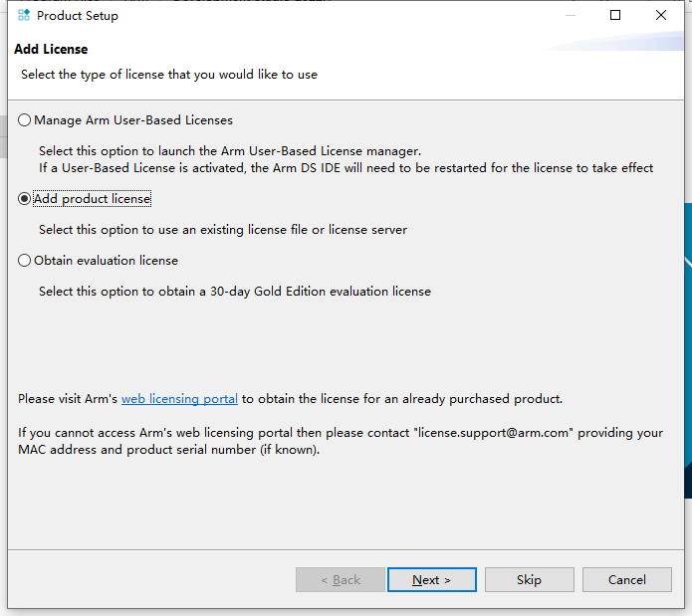Click the Product Setup title bar icon

pyautogui.click(x=24, y=15)
